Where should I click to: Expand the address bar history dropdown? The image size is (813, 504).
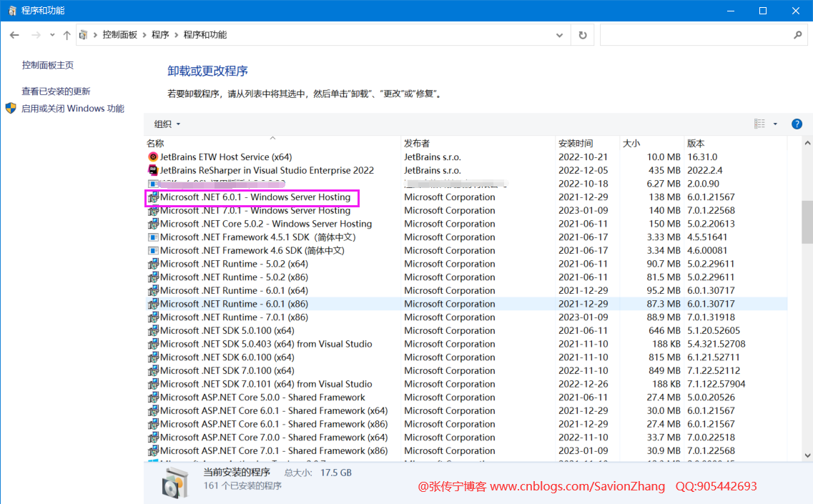[560, 35]
